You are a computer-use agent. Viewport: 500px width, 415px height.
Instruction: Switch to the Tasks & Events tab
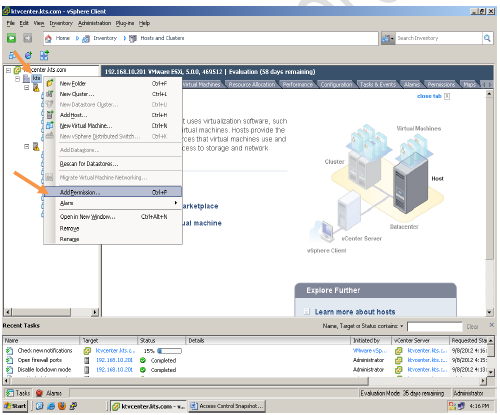378,84
